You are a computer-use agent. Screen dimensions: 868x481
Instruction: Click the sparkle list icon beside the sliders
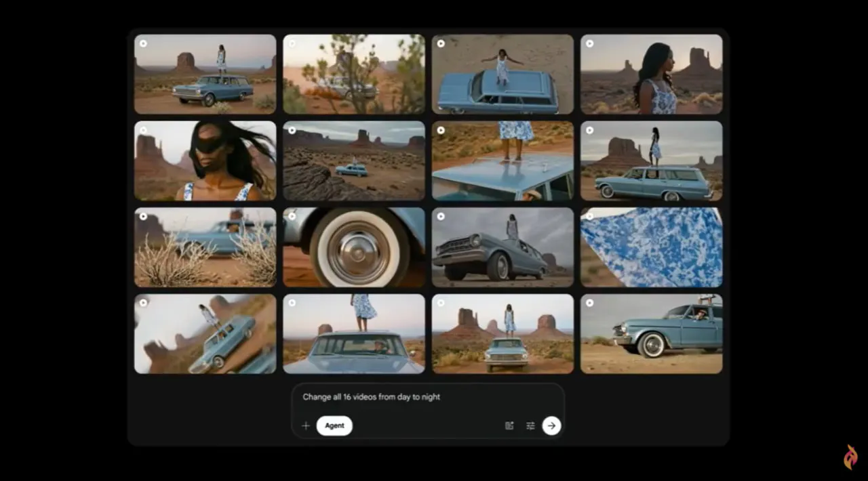point(509,425)
